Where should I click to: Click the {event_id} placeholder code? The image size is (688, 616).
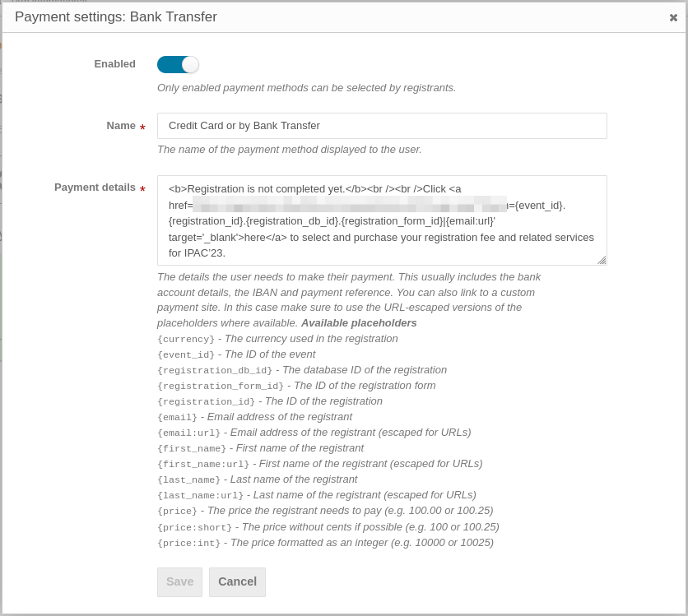tap(186, 354)
